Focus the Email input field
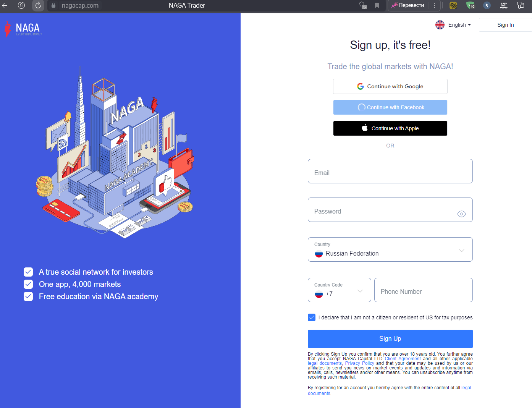 click(390, 171)
